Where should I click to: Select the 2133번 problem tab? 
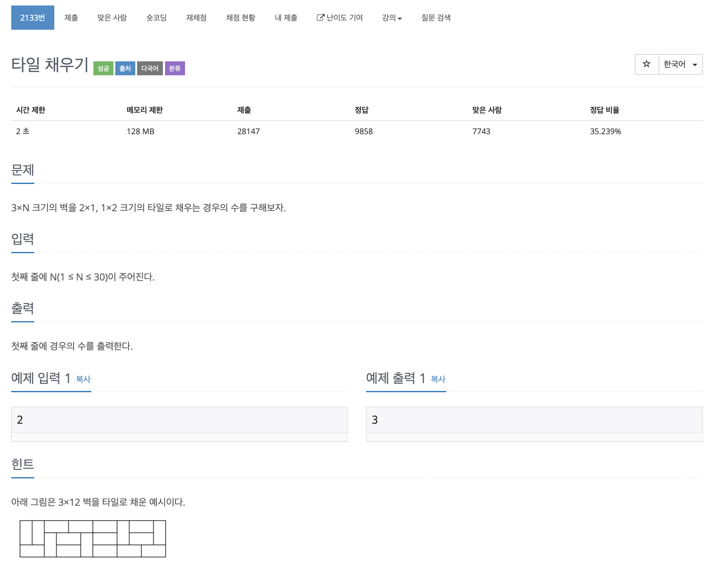point(33,18)
